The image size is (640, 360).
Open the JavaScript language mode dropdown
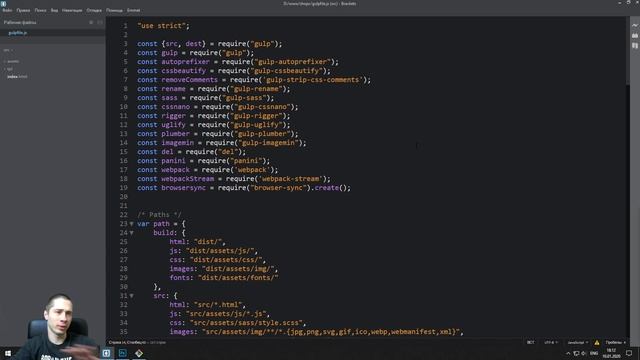578,342
